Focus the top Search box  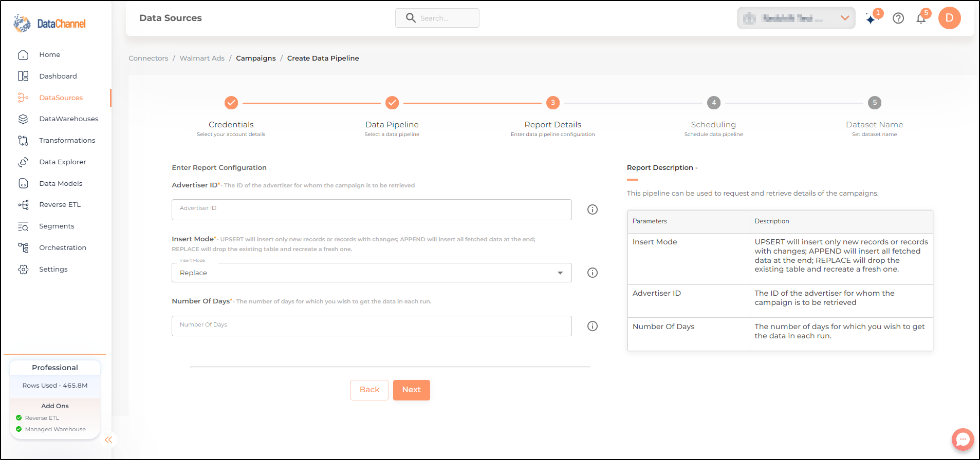(x=437, y=18)
